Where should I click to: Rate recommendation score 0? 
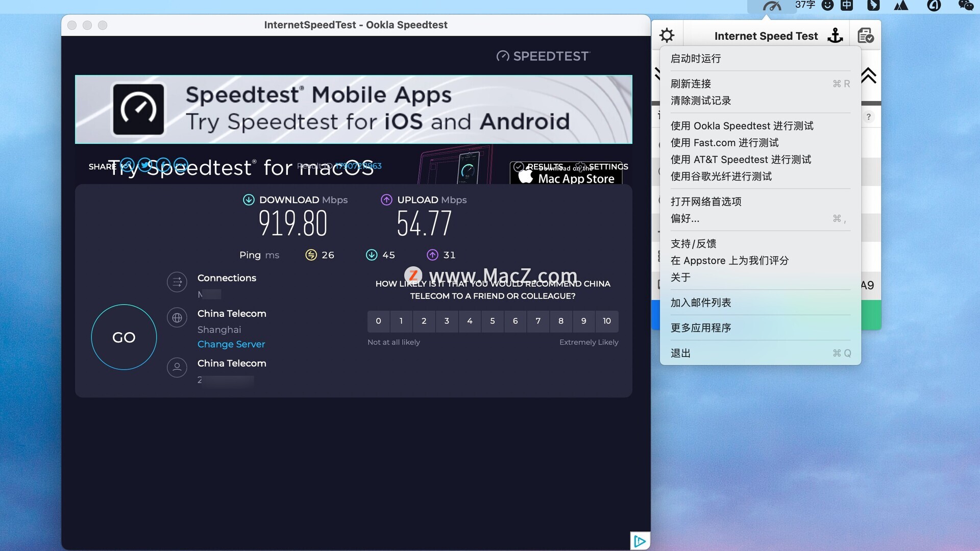coord(378,321)
